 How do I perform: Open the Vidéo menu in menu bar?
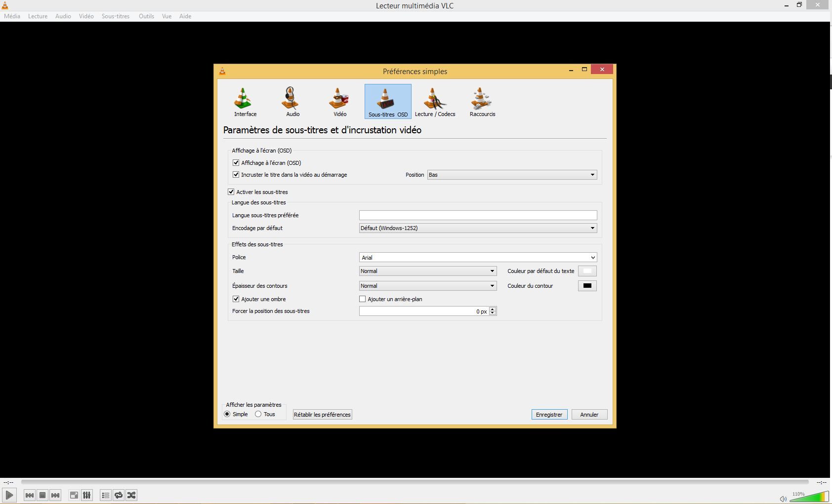(86, 16)
